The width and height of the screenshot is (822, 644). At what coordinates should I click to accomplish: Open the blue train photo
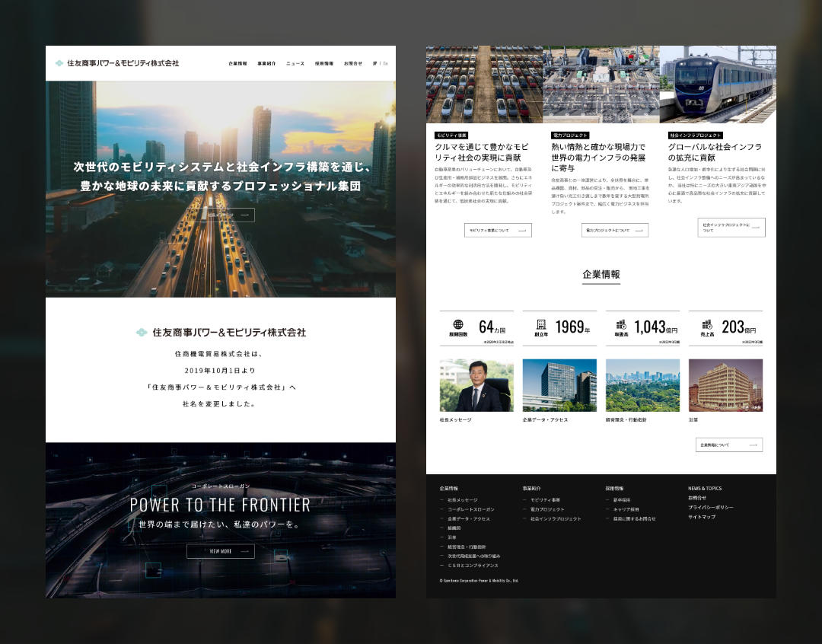(x=718, y=84)
